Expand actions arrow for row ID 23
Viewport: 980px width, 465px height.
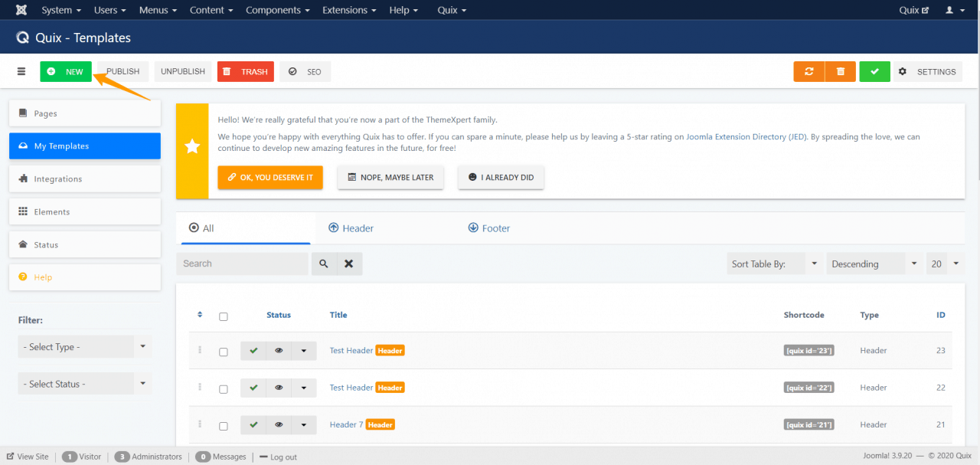pyautogui.click(x=304, y=351)
